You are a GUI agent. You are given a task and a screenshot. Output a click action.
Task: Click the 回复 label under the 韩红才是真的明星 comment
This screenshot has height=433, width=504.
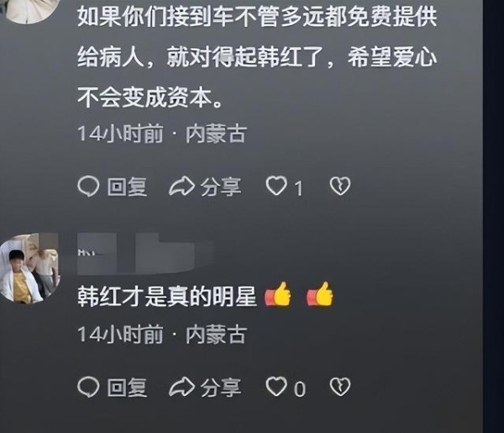128,387
